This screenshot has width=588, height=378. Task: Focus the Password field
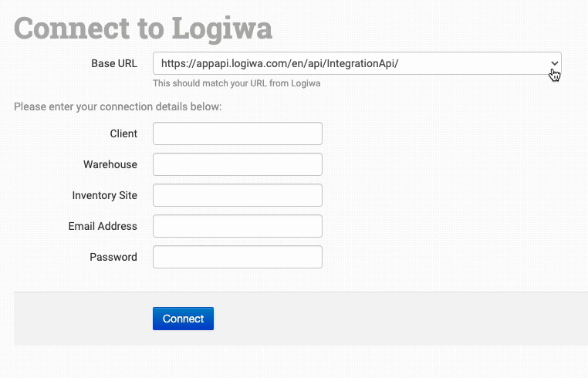click(237, 257)
